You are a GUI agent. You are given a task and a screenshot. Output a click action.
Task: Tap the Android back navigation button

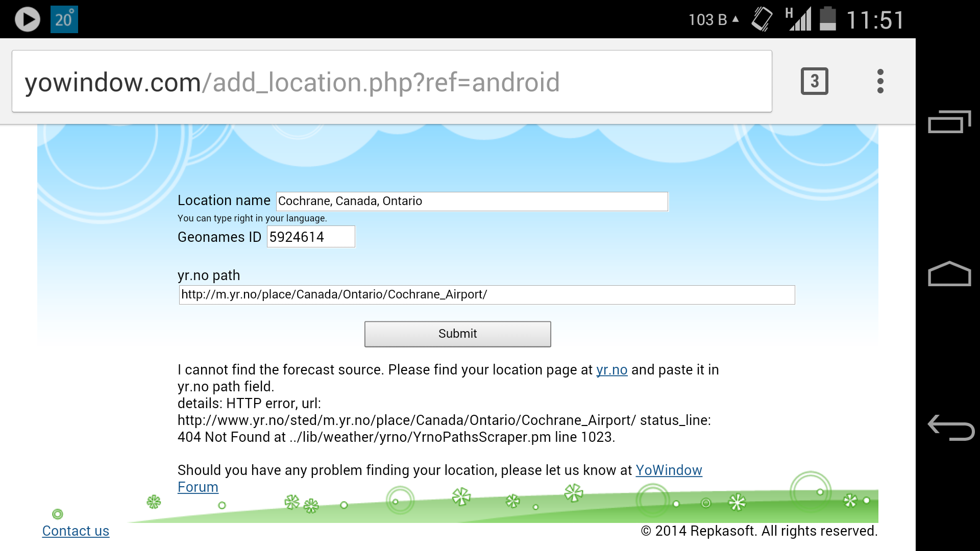click(950, 428)
